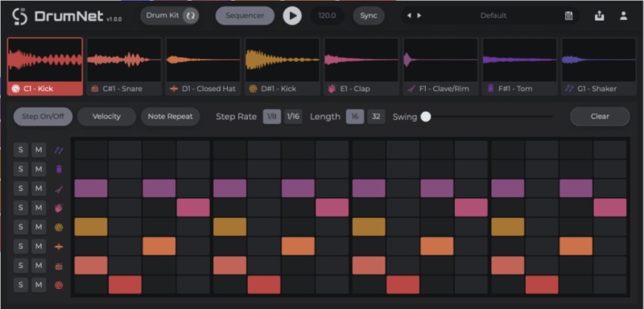Select the shaker row icon in sequencer
Image resolution: width=644 pixels, height=309 pixels.
coord(59,150)
